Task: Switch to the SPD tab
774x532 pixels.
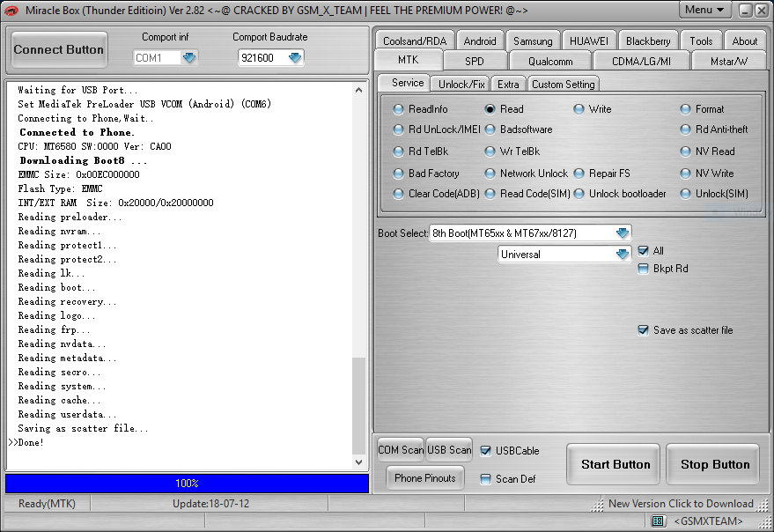Action: [x=475, y=62]
